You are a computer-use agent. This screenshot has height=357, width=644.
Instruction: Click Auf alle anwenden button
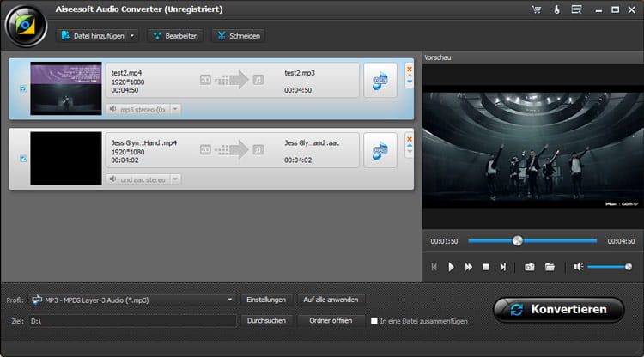(331, 300)
